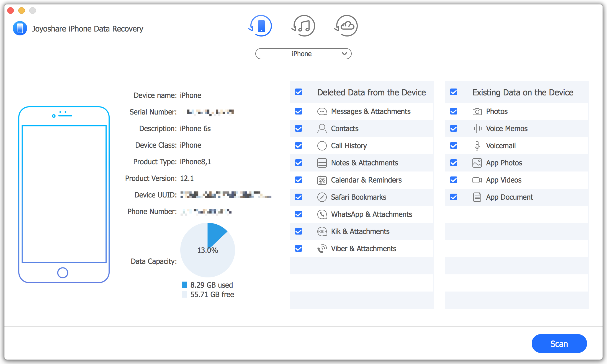Click the Joyoshare app logo icon
607x364 pixels.
[20, 28]
